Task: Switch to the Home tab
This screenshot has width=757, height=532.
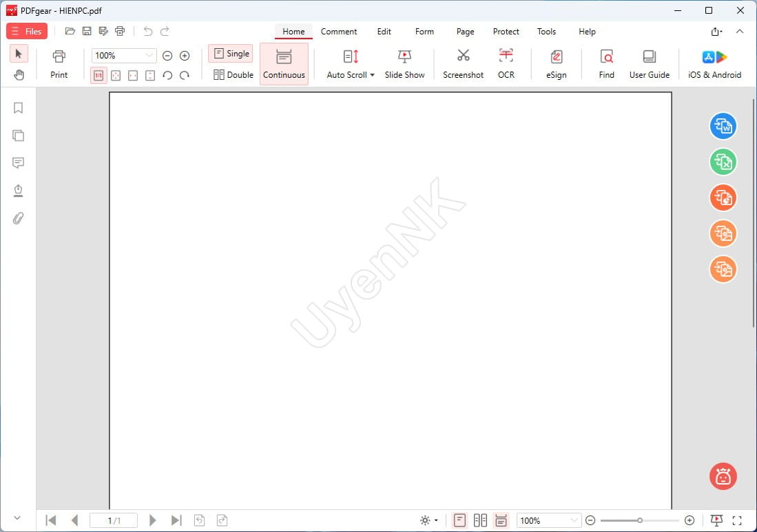Action: click(293, 32)
